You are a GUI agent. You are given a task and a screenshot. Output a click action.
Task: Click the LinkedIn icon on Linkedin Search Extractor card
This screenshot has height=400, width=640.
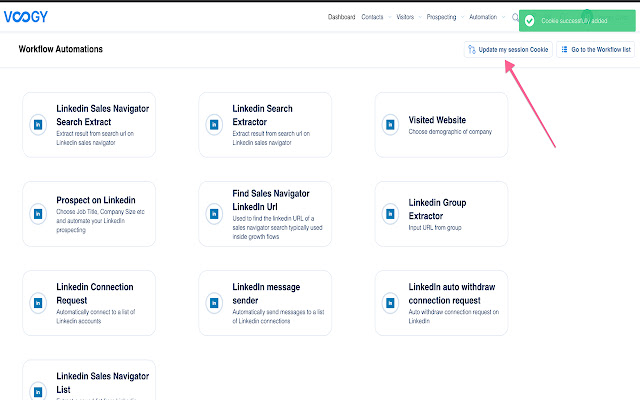pyautogui.click(x=214, y=124)
